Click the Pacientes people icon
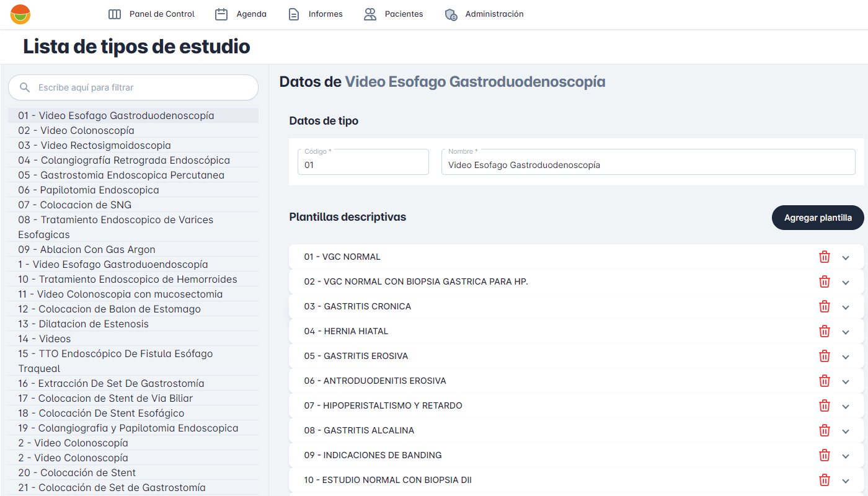The image size is (868, 496). click(x=370, y=14)
